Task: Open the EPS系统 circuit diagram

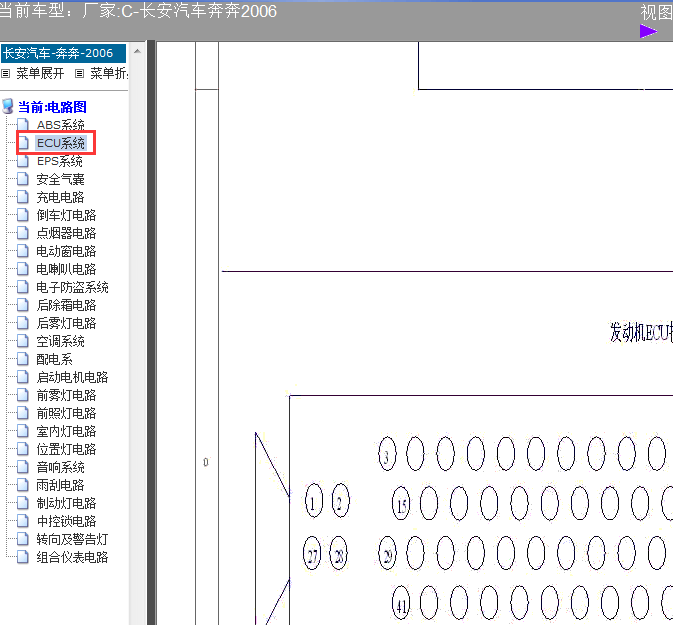Action: [60, 161]
